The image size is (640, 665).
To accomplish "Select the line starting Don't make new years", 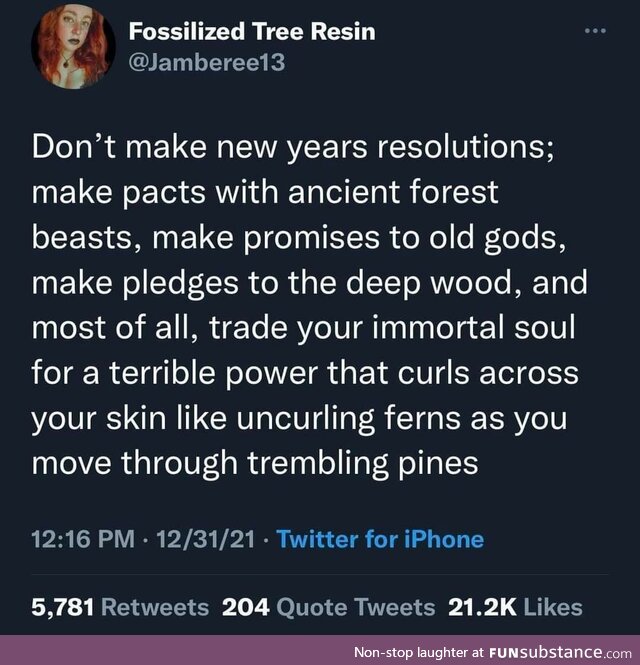I will coord(293,148).
